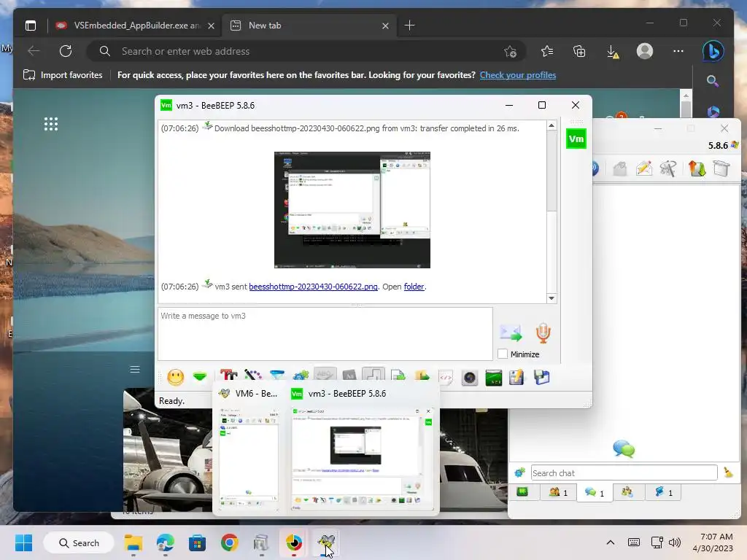
Task: Click the pencil envelope icon in VM6 window
Action: tap(643, 168)
